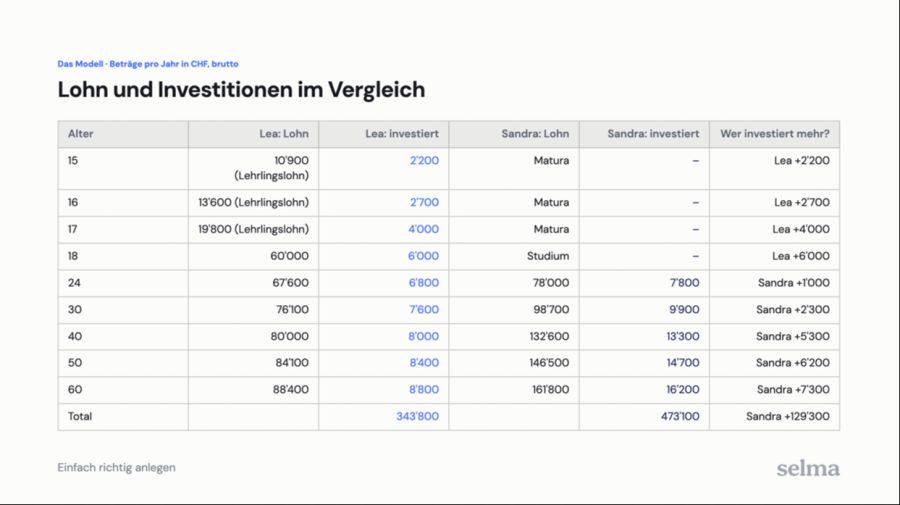Image resolution: width=900 pixels, height=505 pixels.
Task: Click the blue value '4'000'
Action: 424,229
